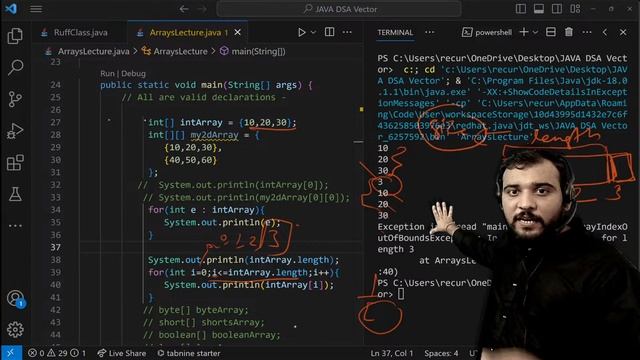640x360 pixels.
Task: Toggle the primary side bar layout
Action: [520, 9]
